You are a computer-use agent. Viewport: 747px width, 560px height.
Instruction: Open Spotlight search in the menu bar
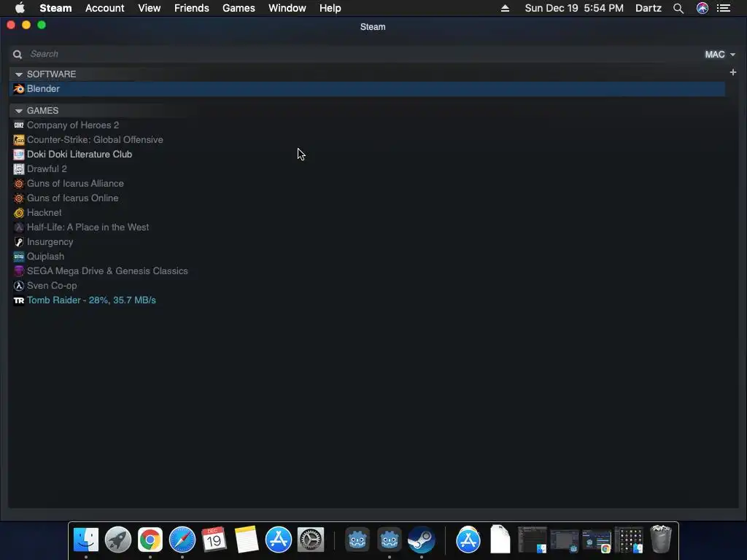click(x=678, y=8)
